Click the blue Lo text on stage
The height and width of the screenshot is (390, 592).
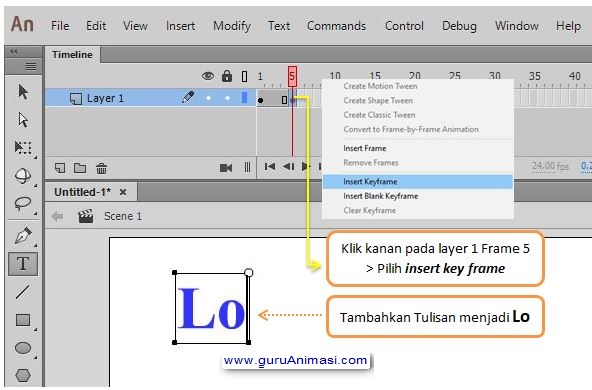(211, 308)
